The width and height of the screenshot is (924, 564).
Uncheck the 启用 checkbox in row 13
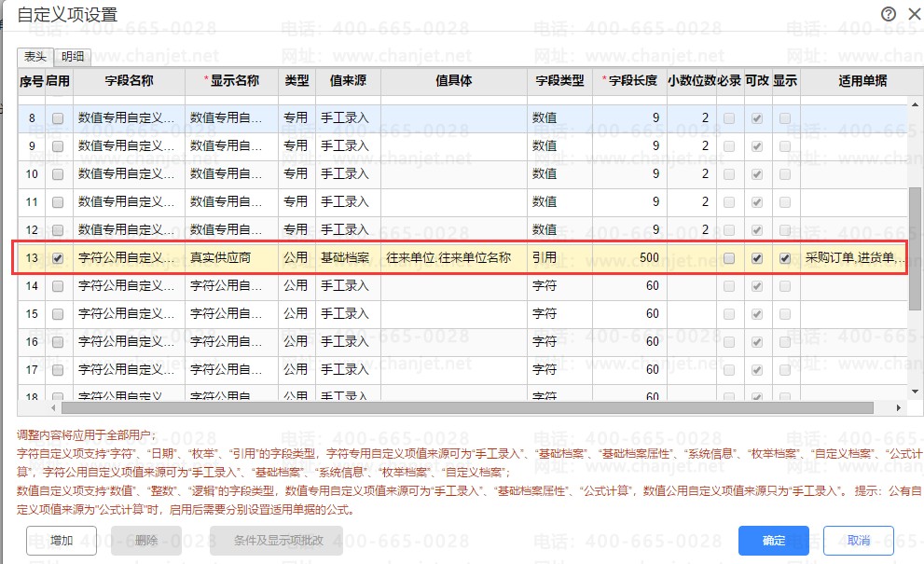point(58,258)
